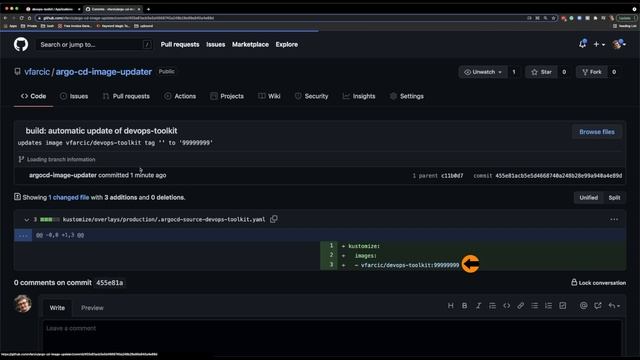This screenshot has width=640, height=360.
Task: Select the Unified diff view
Action: [589, 198]
